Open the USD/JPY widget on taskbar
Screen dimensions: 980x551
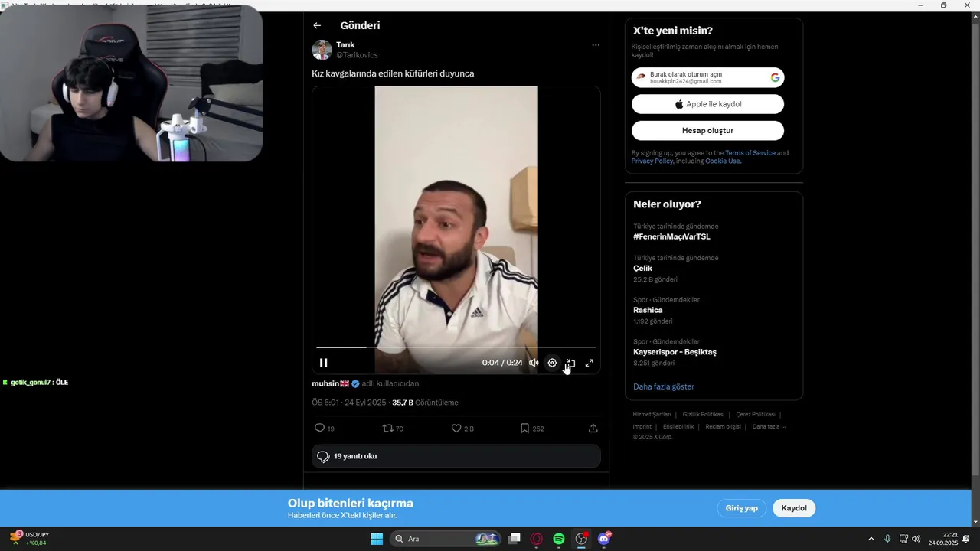[31, 539]
